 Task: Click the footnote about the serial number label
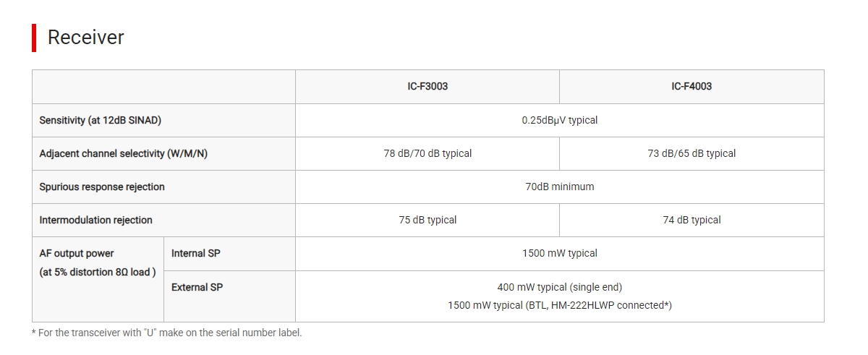click(x=167, y=333)
